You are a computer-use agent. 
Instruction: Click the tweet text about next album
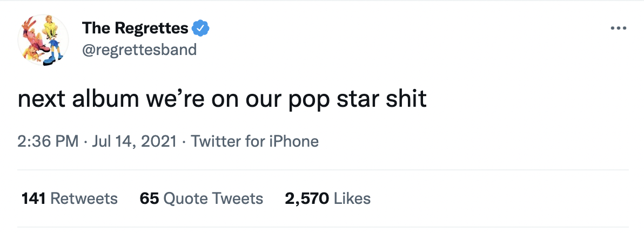[x=222, y=100]
